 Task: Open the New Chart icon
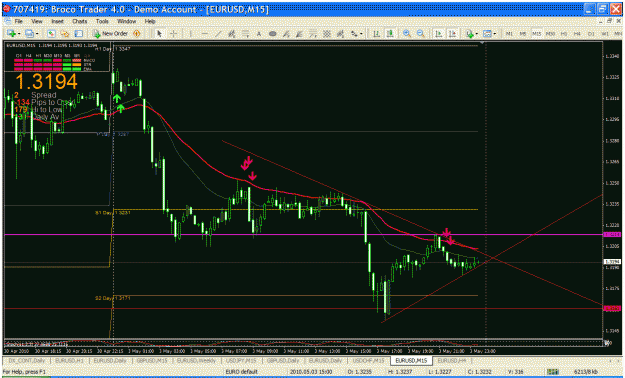pos(10,34)
